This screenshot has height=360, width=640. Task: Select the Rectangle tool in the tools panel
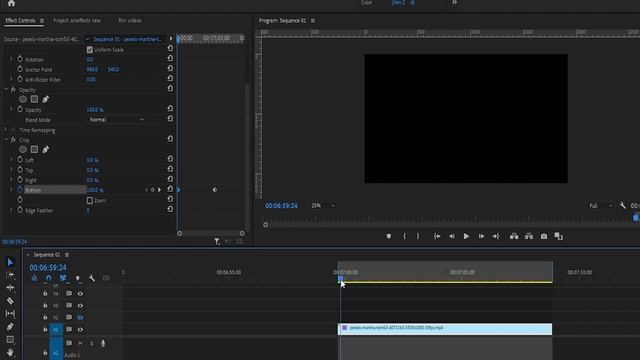[x=10, y=340]
